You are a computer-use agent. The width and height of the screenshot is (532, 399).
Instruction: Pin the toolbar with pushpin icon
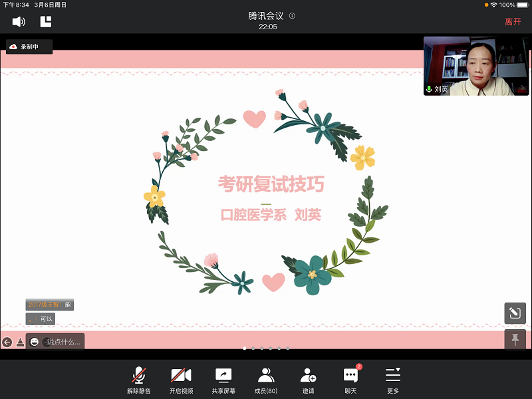[515, 339]
